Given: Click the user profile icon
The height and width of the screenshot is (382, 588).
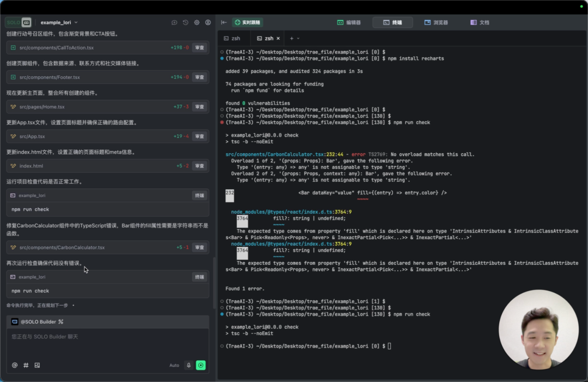Looking at the screenshot, I should 208,22.
